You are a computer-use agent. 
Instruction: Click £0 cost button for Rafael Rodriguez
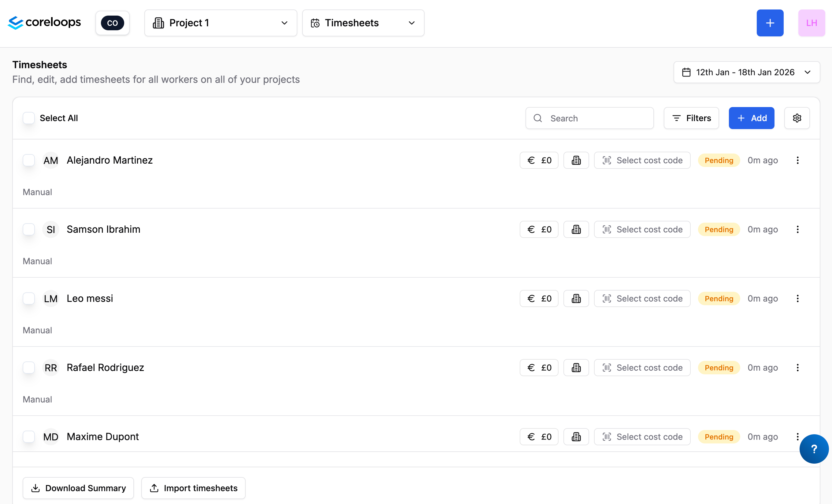click(539, 368)
